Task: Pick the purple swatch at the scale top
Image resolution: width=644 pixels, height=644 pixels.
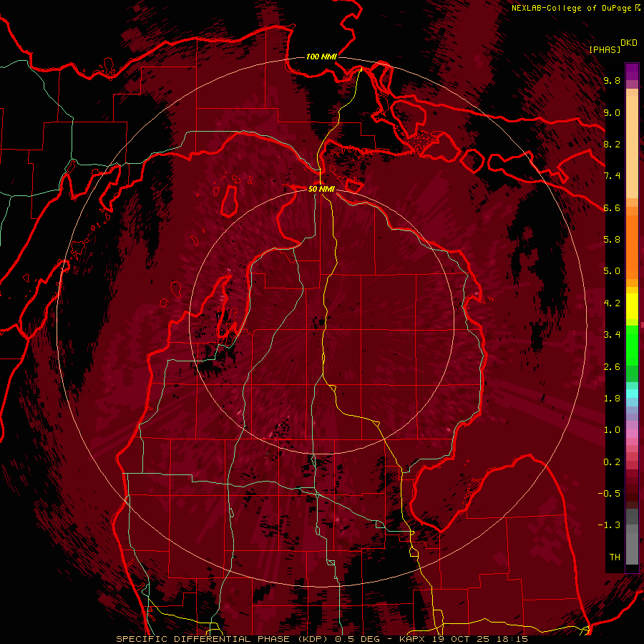Action: pyautogui.click(x=632, y=72)
